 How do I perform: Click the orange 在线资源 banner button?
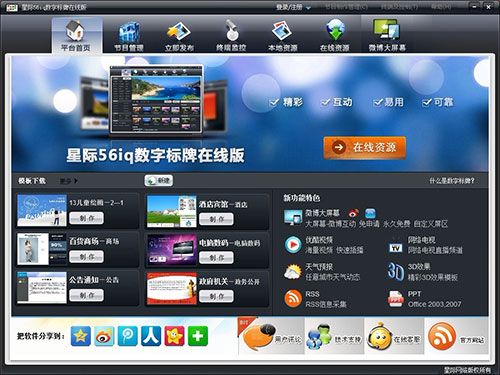(365, 147)
